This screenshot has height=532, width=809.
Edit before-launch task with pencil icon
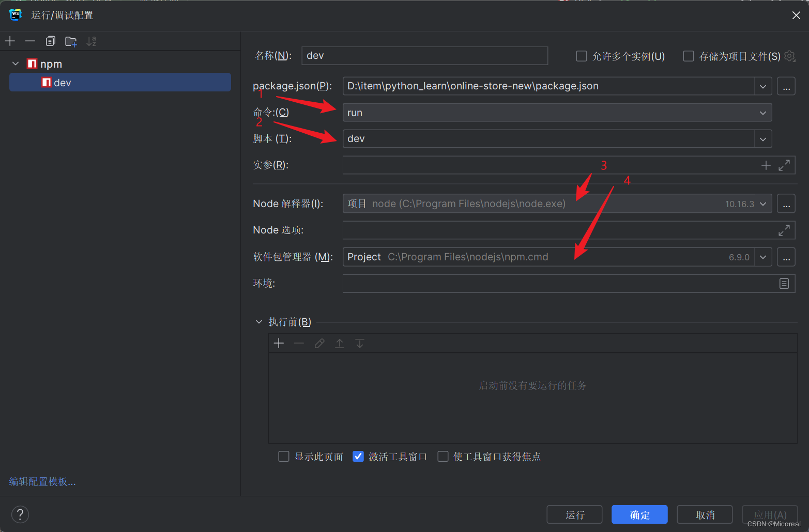pyautogui.click(x=319, y=343)
